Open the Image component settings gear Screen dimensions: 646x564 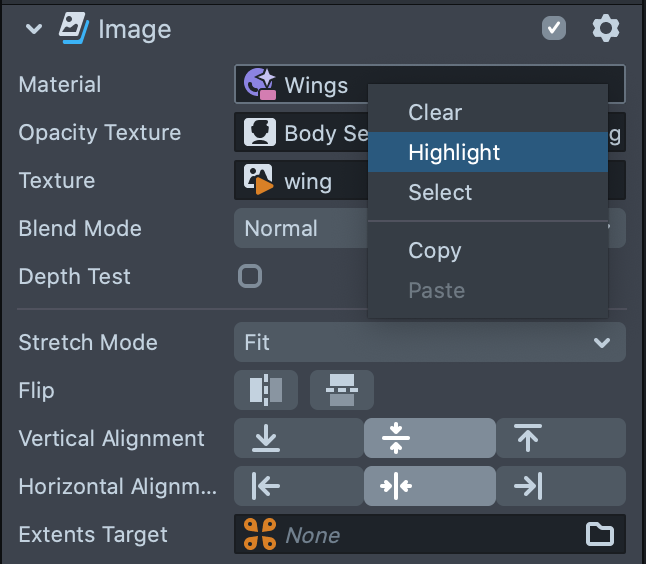[605, 28]
